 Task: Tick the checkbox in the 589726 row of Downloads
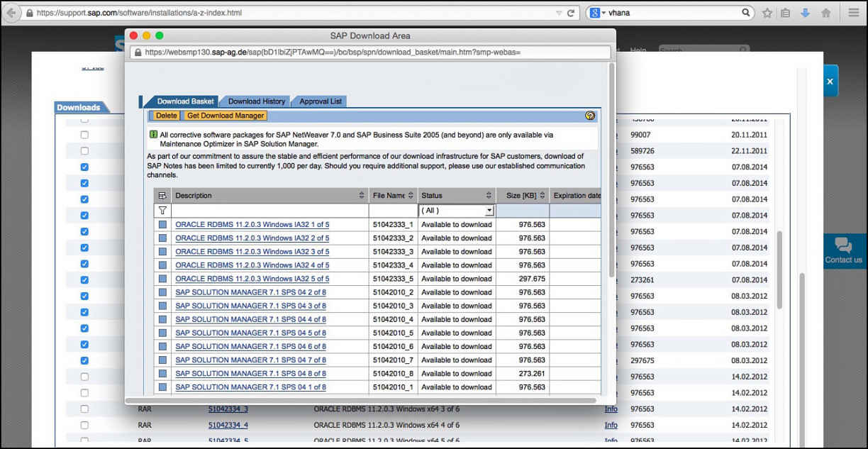click(84, 151)
